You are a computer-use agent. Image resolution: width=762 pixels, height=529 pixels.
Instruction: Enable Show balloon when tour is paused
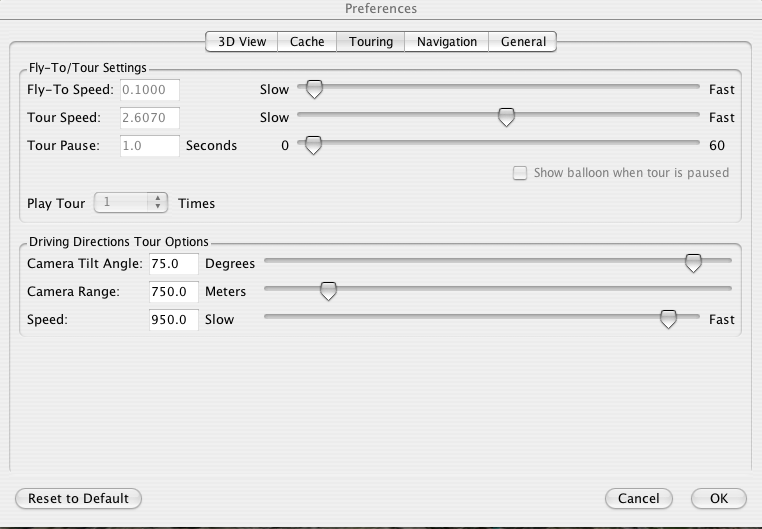tap(520, 173)
